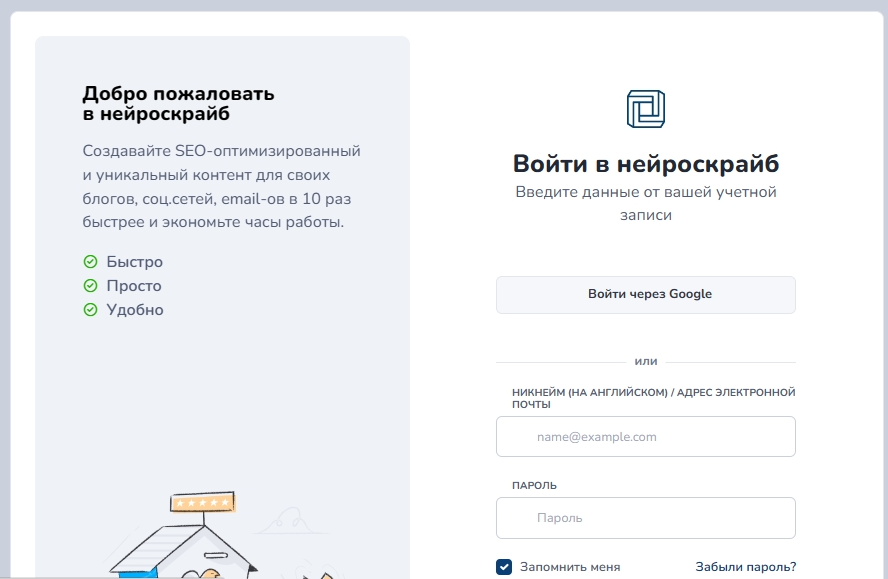The width and height of the screenshot is (888, 579).
Task: Click the Добро пожаловать в нейроскрайб heading
Action: (x=178, y=104)
